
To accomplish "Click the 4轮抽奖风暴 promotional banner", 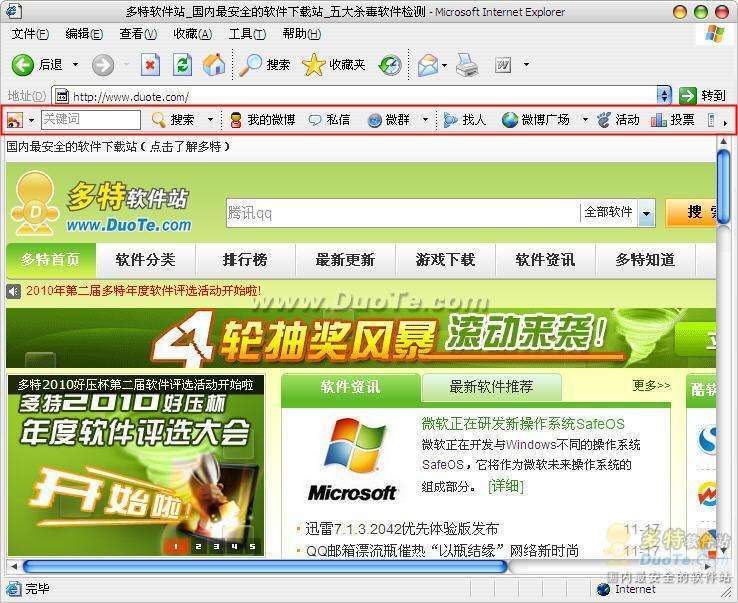I will point(361,338).
